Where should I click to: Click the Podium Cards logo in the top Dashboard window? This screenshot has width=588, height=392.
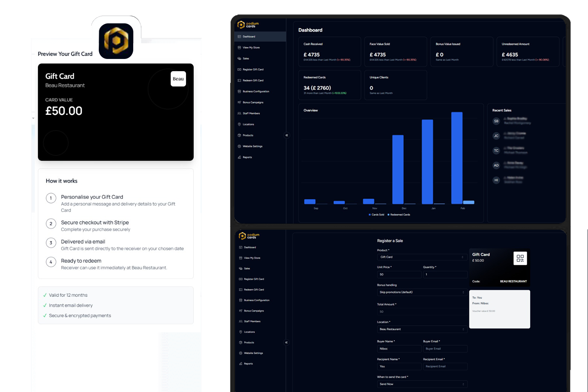pyautogui.click(x=248, y=25)
